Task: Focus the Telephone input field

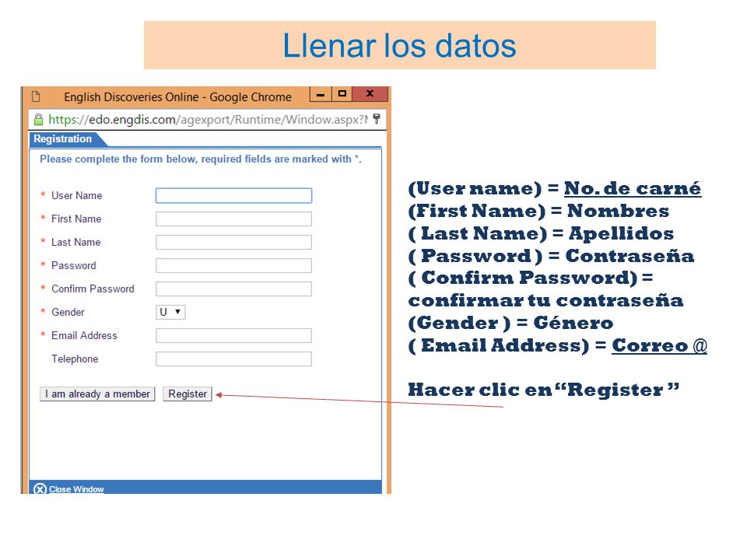Action: 233,359
